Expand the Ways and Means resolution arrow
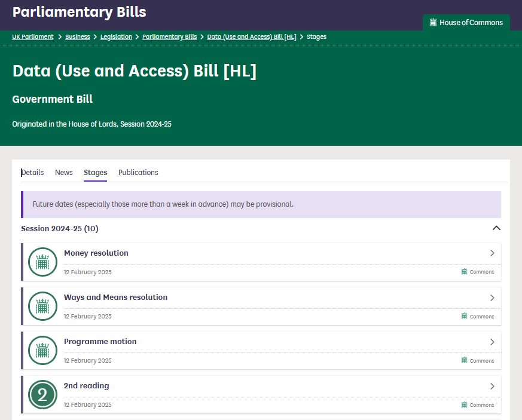Screen dimensions: 522x420 click(492, 298)
